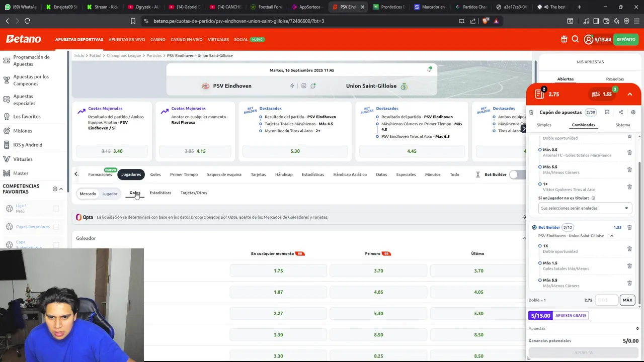Viewport: 644px width, 362px height.
Task: Share the bet slip
Action: (x=621, y=112)
